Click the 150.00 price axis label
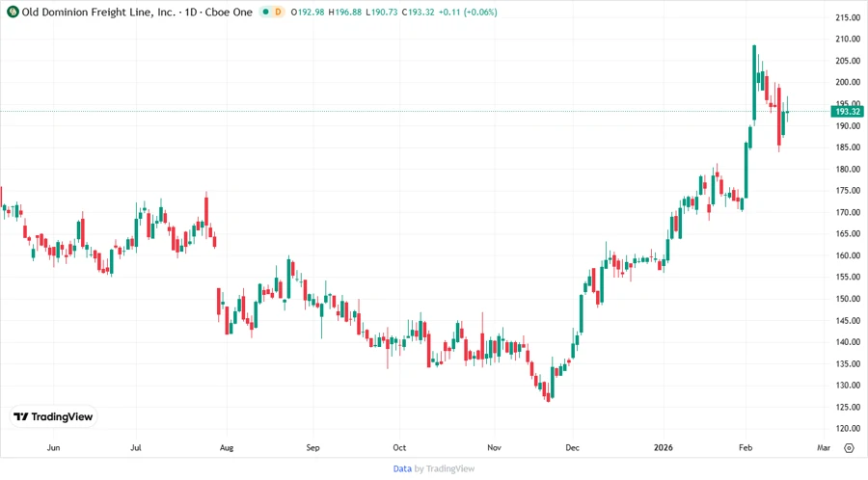Image resolution: width=868 pixels, height=480 pixels. click(848, 299)
